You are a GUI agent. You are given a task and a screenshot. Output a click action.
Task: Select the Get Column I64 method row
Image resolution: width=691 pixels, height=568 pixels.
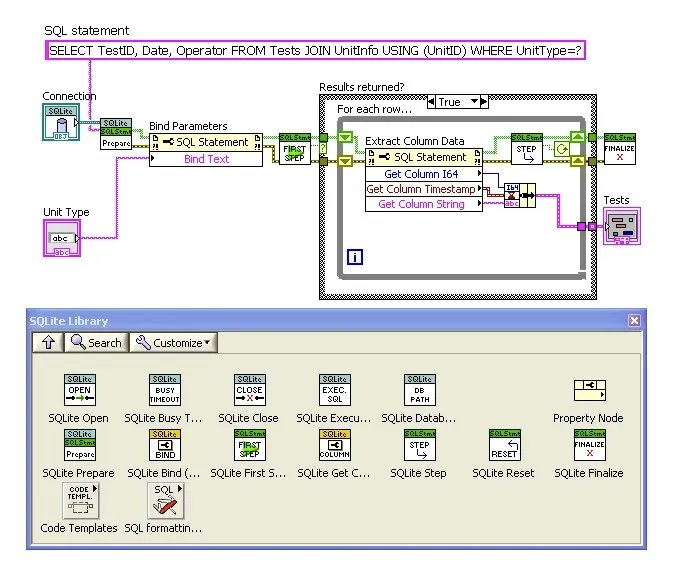(x=424, y=174)
